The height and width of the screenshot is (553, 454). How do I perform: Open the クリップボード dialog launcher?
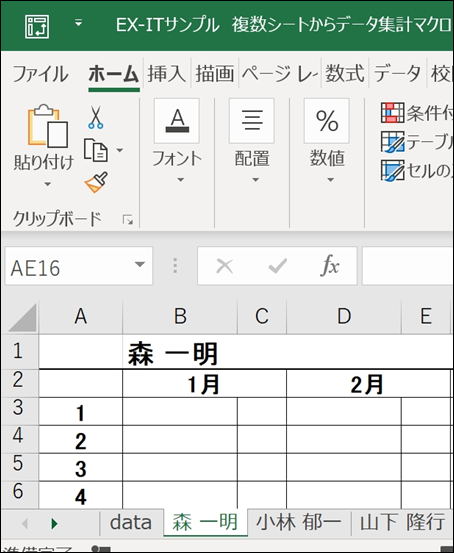point(128,220)
